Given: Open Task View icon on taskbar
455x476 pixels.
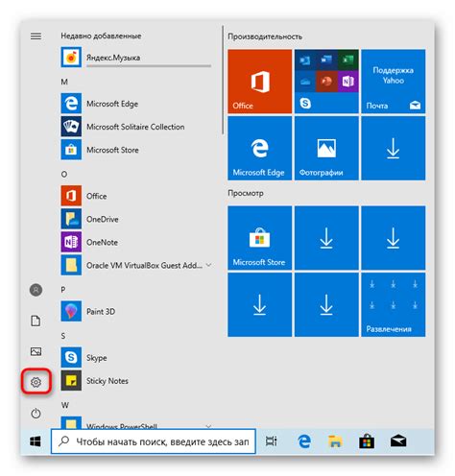Looking at the screenshot, I should tap(271, 441).
